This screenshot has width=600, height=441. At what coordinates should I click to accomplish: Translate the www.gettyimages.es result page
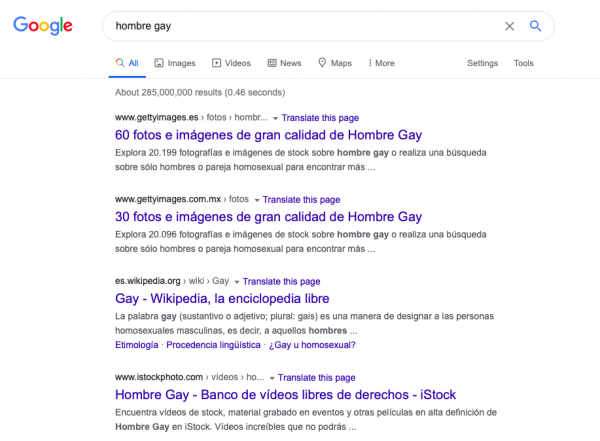tap(320, 118)
